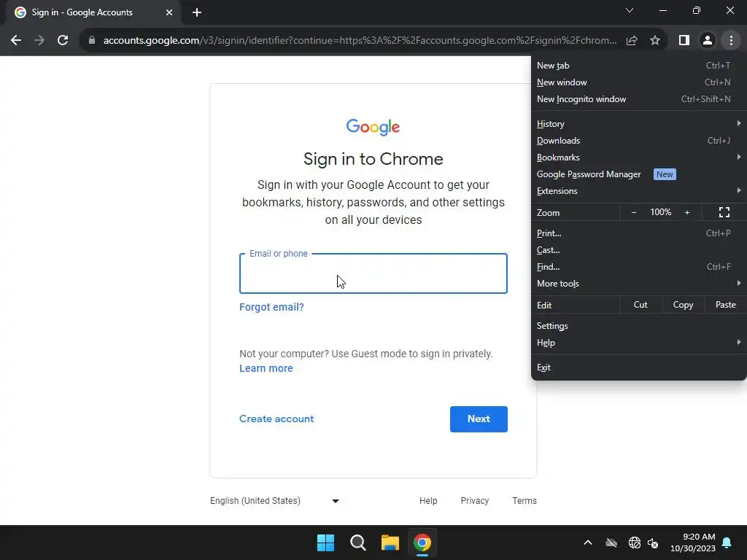Click the Chrome icon in the taskbar
The image size is (747, 560).
point(422,542)
